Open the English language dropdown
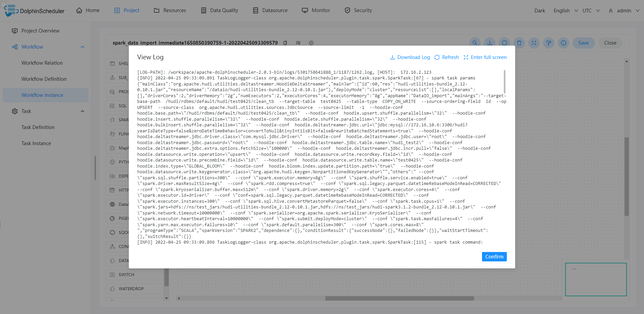Viewport: 644px width, 314px height. point(566,11)
